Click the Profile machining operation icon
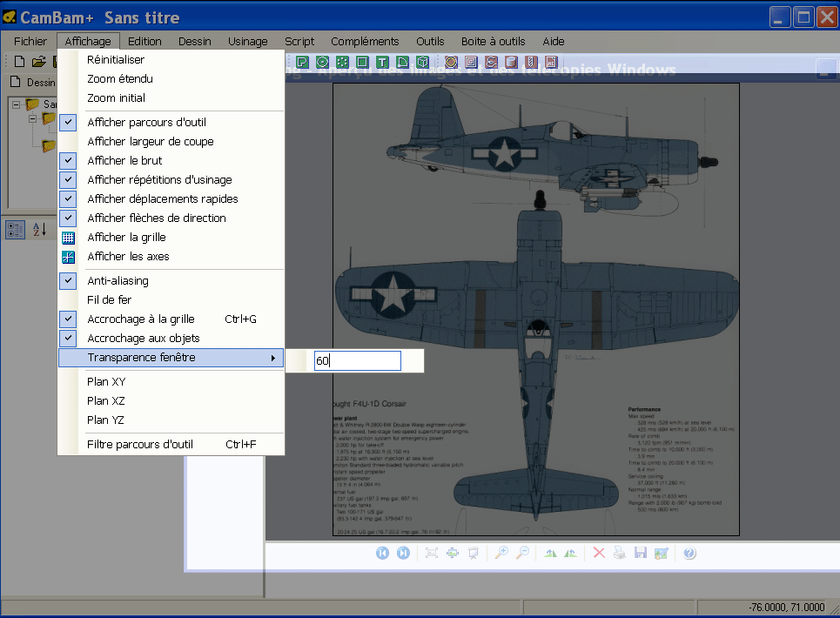 (x=451, y=62)
